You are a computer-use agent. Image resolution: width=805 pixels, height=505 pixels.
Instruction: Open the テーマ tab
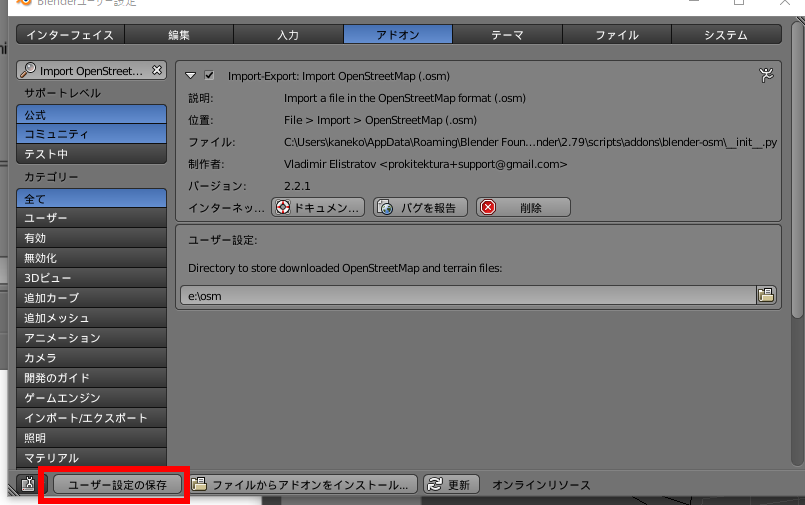point(507,35)
